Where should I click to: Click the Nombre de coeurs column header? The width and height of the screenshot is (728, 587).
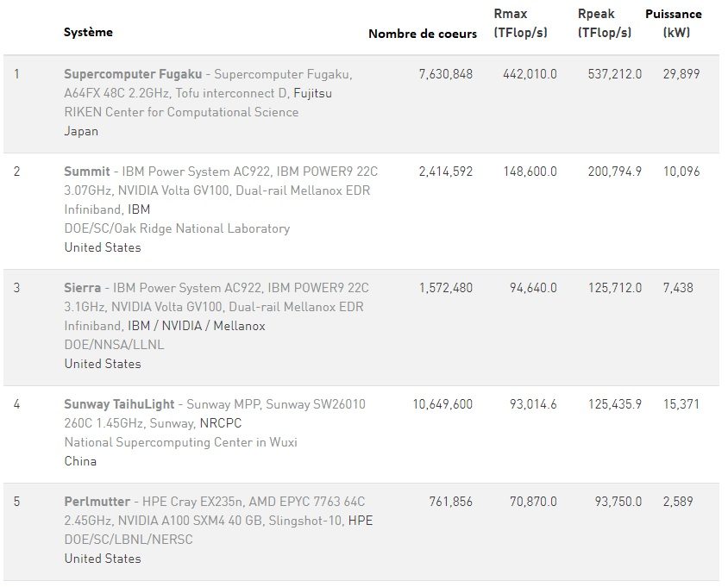(422, 34)
